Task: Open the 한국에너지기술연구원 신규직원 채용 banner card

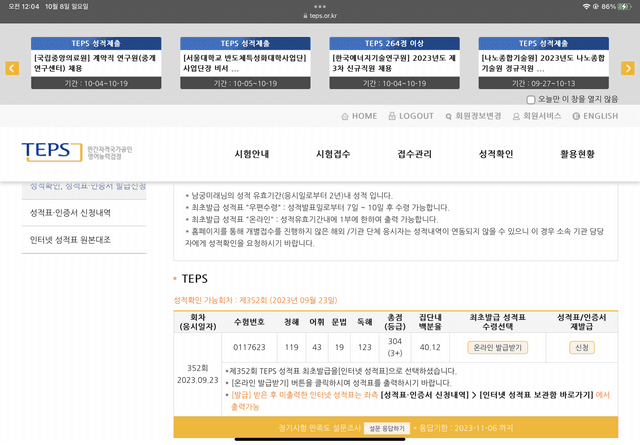Action: (x=395, y=63)
